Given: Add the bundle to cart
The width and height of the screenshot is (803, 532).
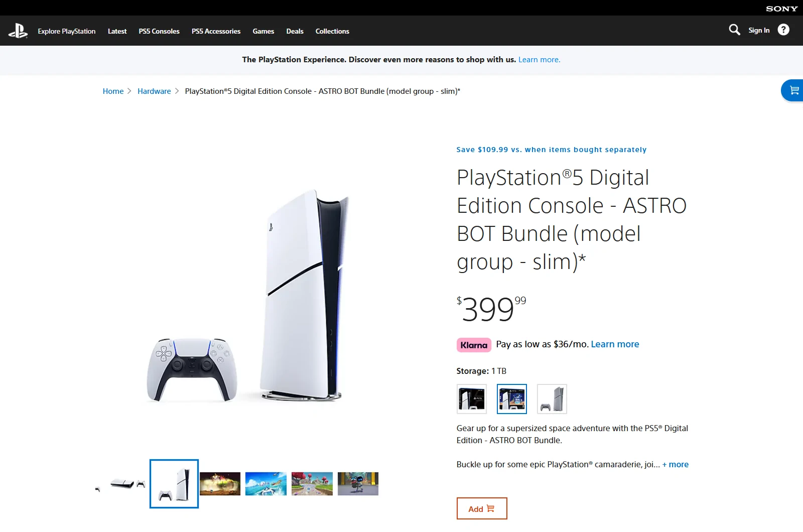Looking at the screenshot, I should click(x=482, y=508).
